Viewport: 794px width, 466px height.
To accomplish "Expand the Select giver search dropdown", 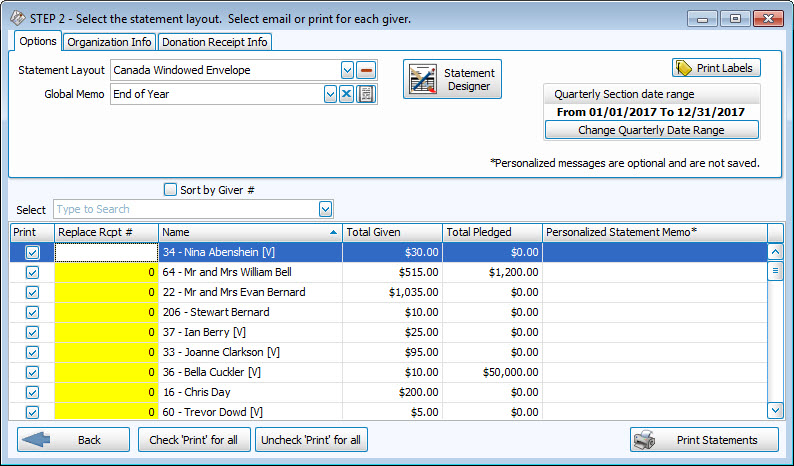I will pyautogui.click(x=325, y=209).
